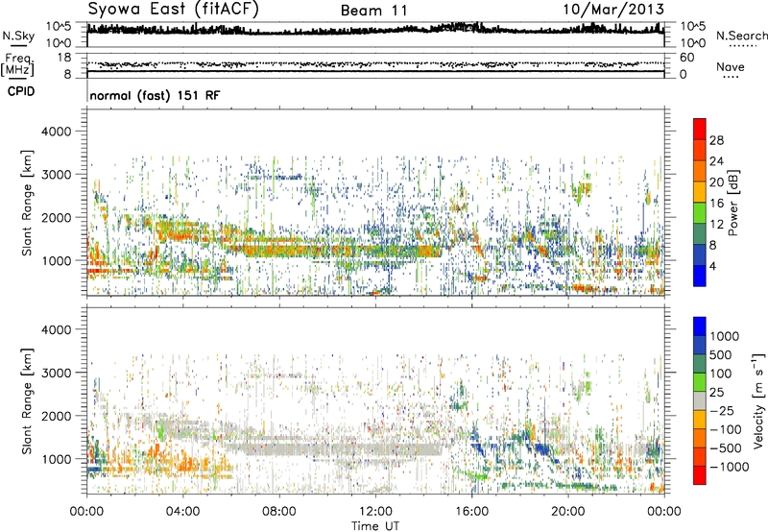Click time tick label '20:00'
This screenshot has width=768, height=532.
coord(568,512)
